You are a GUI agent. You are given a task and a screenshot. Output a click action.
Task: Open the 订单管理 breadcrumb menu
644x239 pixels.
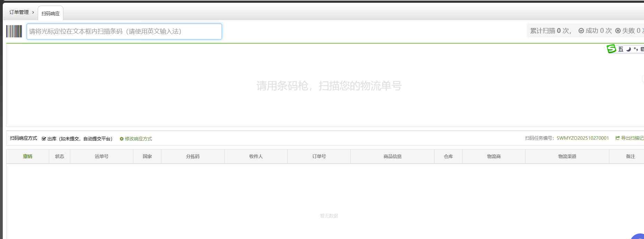tap(19, 12)
